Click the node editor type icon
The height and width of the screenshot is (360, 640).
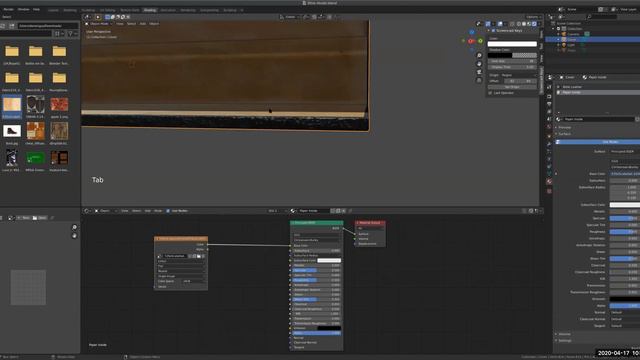pyautogui.click(x=87, y=211)
